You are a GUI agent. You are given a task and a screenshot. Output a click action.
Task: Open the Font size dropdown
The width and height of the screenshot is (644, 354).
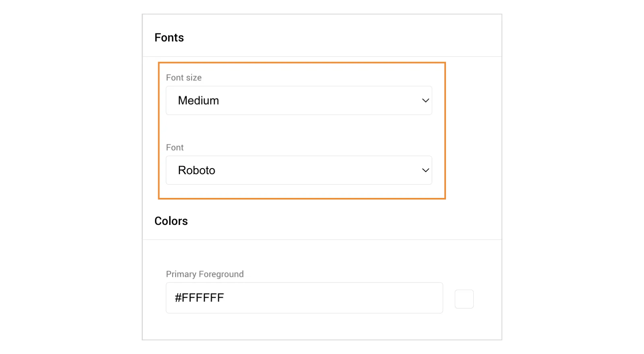click(299, 101)
